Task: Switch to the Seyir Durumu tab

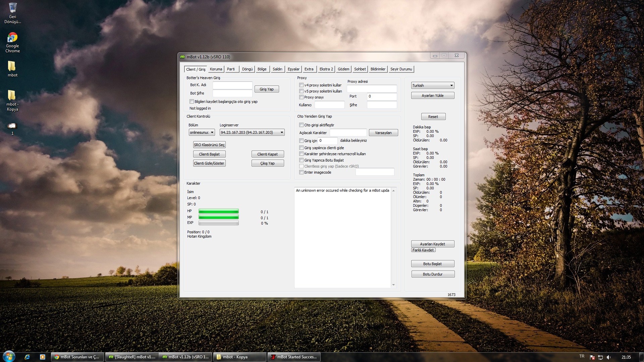Action: [401, 69]
